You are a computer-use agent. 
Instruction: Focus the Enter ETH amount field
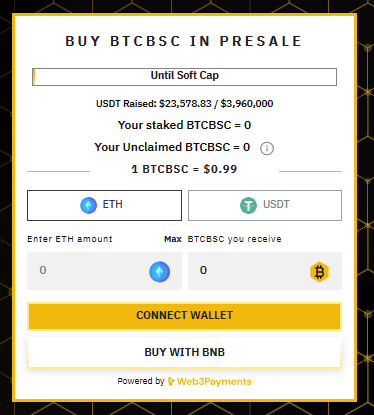pos(104,271)
